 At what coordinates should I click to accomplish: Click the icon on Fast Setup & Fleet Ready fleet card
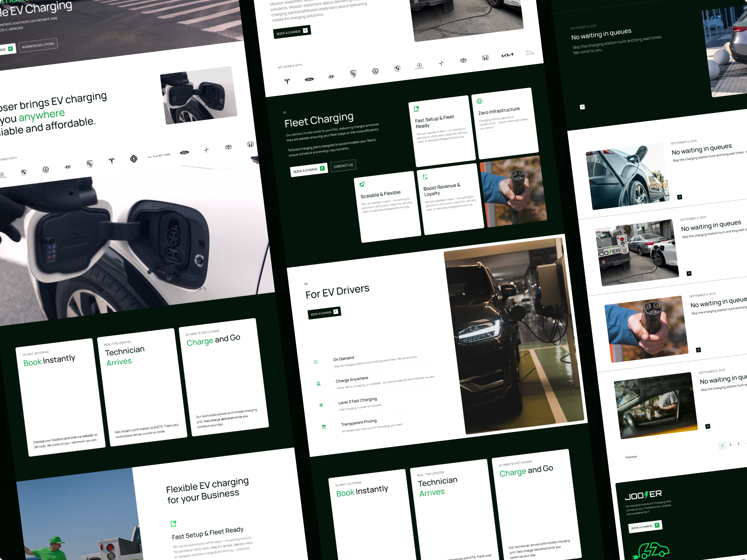[416, 109]
